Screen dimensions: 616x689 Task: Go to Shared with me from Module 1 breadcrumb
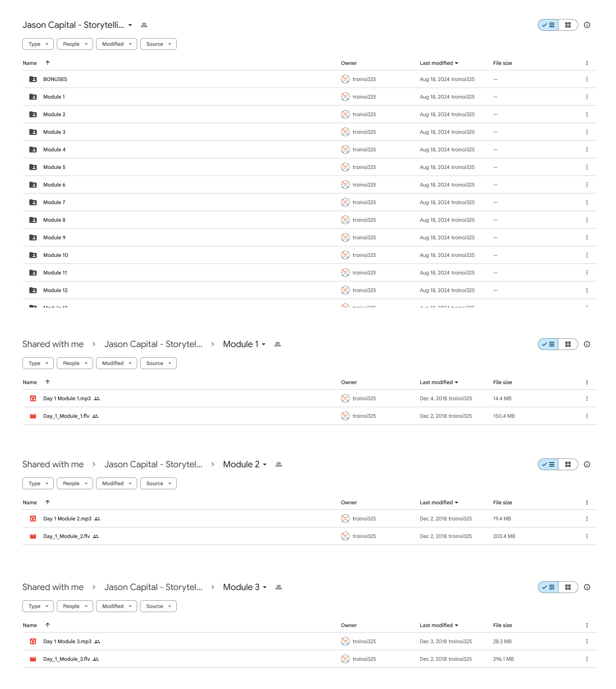click(x=53, y=344)
